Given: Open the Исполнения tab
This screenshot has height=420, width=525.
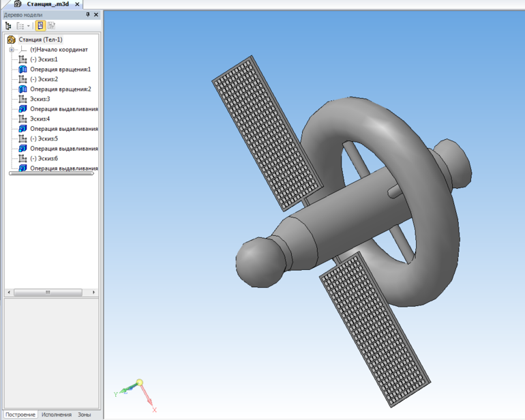Looking at the screenshot, I should pyautogui.click(x=56, y=415).
